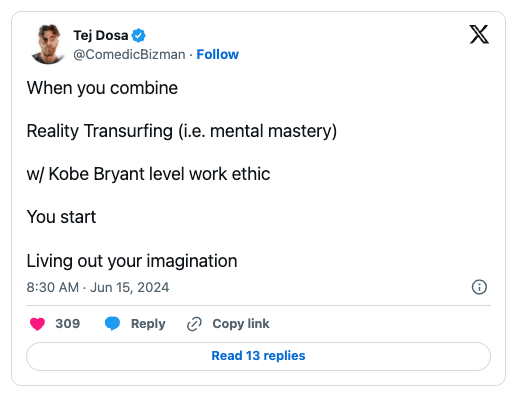Open the 8:30 AM timestamp link

(53, 287)
